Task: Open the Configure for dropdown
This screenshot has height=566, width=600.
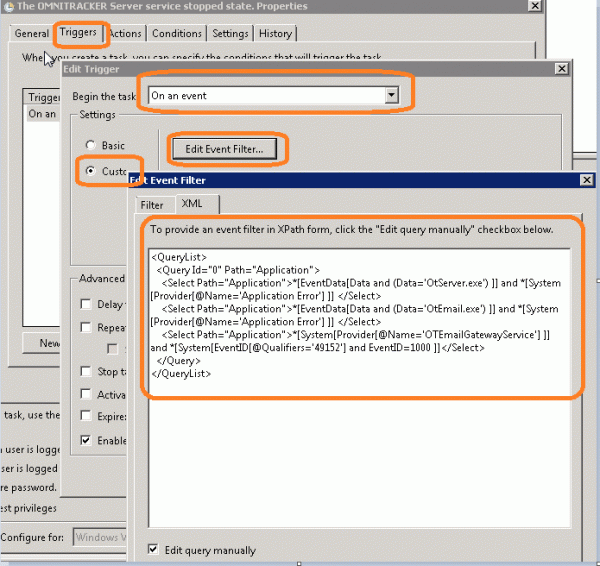Action: [99, 537]
